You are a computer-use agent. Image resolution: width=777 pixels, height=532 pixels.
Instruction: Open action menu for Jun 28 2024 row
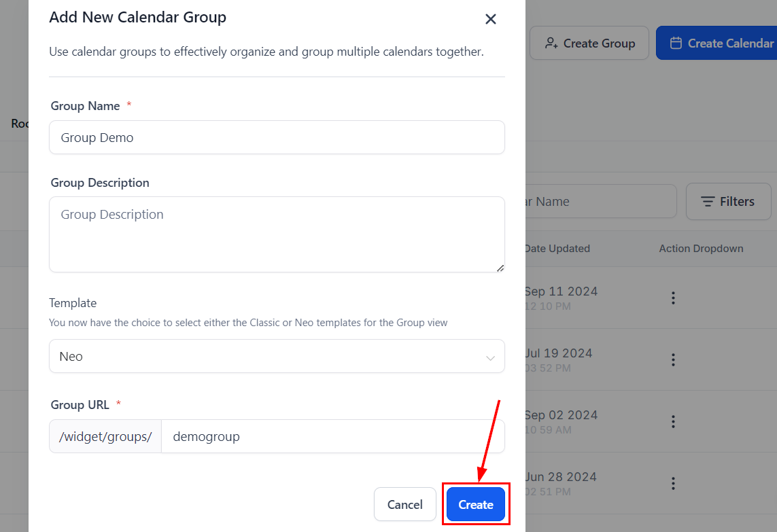pyautogui.click(x=673, y=483)
